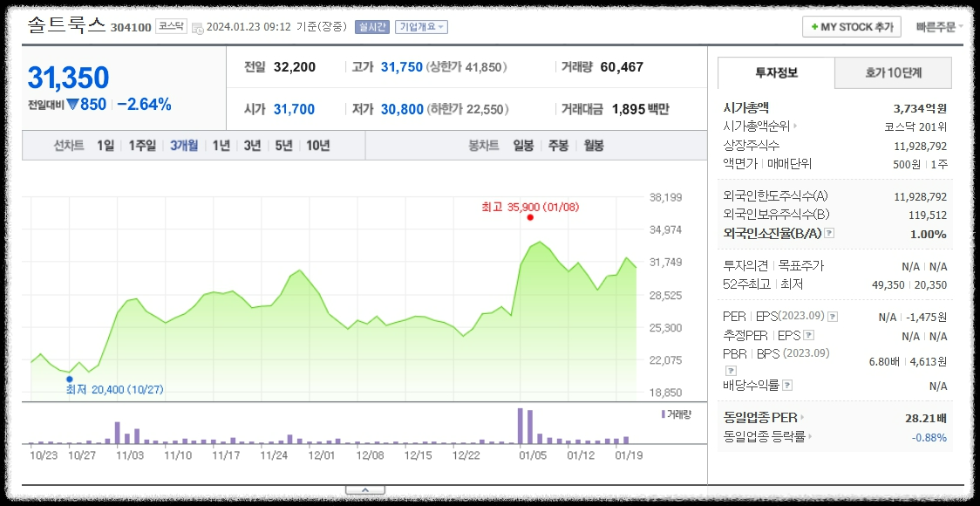Click the 52주 49,350 | 20,350 value
The width and height of the screenshot is (980, 506).
(909, 284)
